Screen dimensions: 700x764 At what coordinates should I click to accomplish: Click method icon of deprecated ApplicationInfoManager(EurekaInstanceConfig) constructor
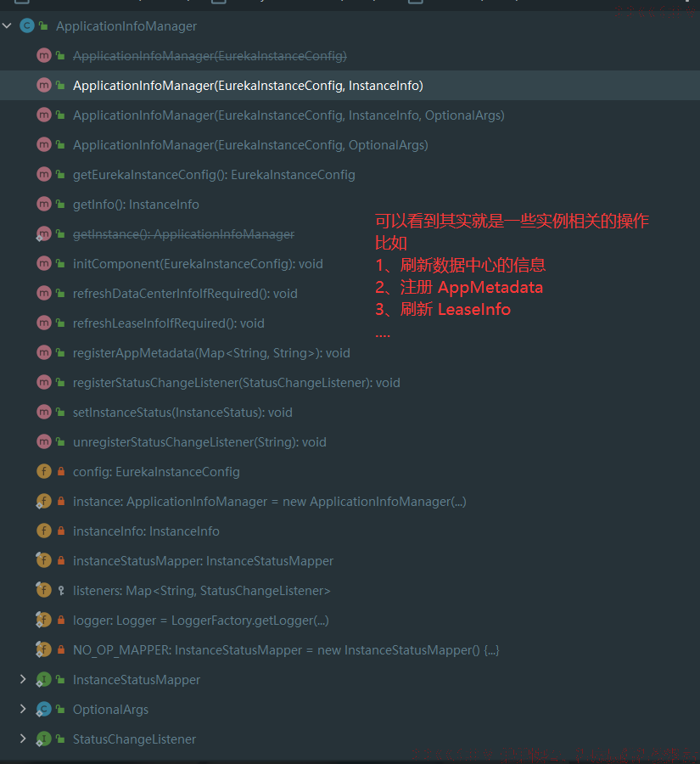tap(44, 55)
